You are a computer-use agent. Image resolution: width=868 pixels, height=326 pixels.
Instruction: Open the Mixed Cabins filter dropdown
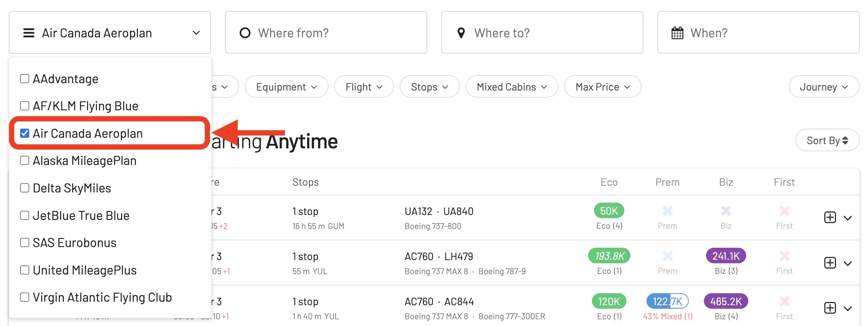coord(512,87)
